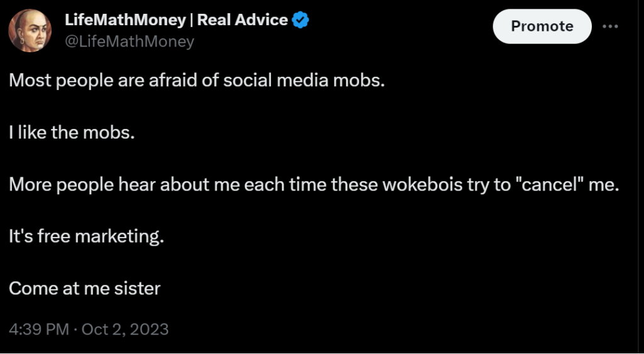Open the @LifeMathMoney handle link
The image size is (644, 354).
[x=130, y=41]
